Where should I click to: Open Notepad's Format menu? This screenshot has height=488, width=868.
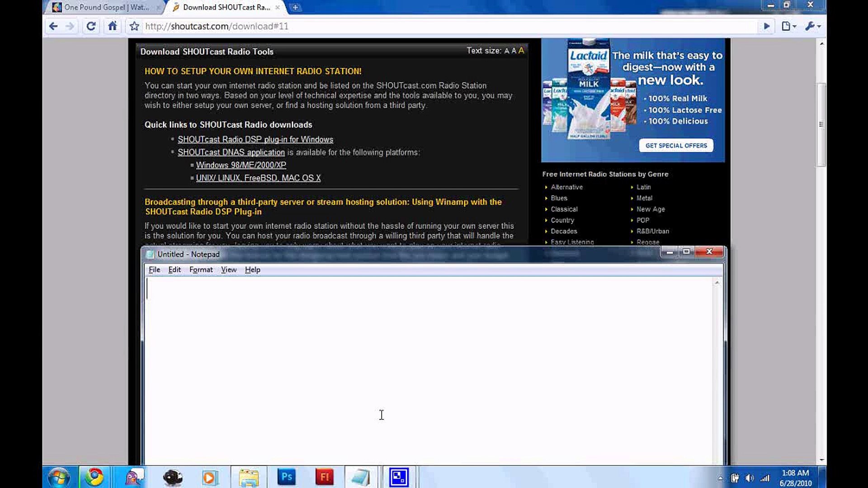(x=201, y=270)
